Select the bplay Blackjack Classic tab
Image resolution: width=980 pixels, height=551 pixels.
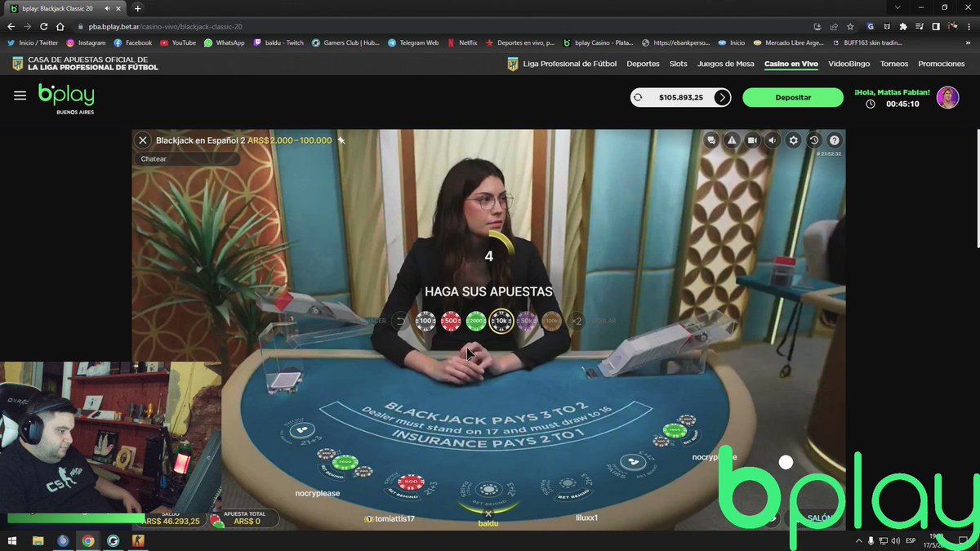coord(66,8)
